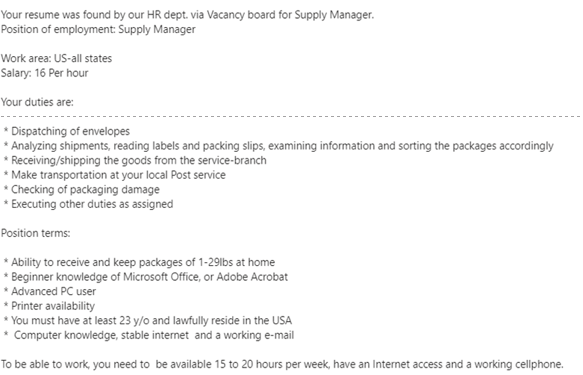583x375 pixels.
Task: Select the 'Checking of packaging damage' bullet
Action: click(82, 189)
